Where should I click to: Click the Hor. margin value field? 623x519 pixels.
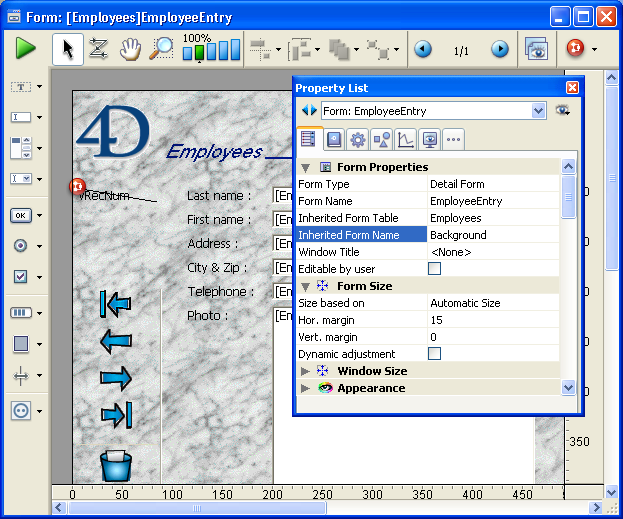click(x=492, y=320)
